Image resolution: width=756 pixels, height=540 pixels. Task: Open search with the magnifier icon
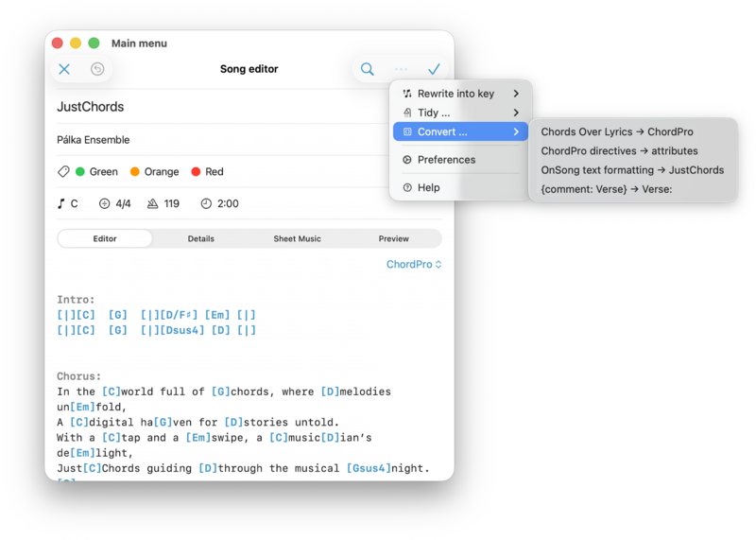(368, 69)
